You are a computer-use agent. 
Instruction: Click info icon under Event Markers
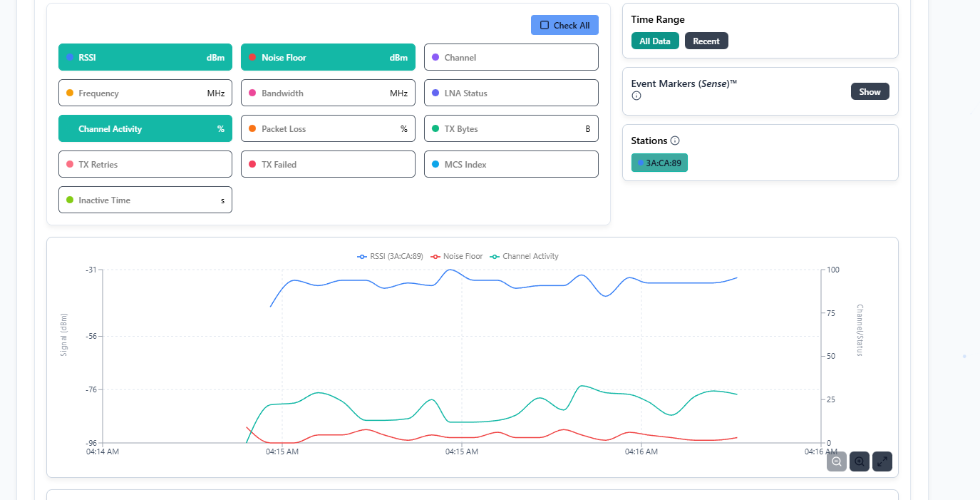click(x=636, y=96)
